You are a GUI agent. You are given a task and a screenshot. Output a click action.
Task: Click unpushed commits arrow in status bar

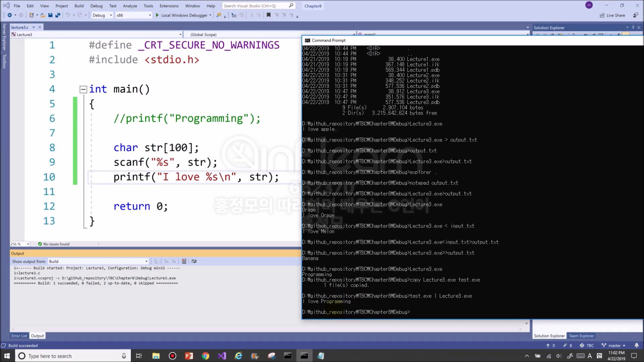click(x=550, y=345)
